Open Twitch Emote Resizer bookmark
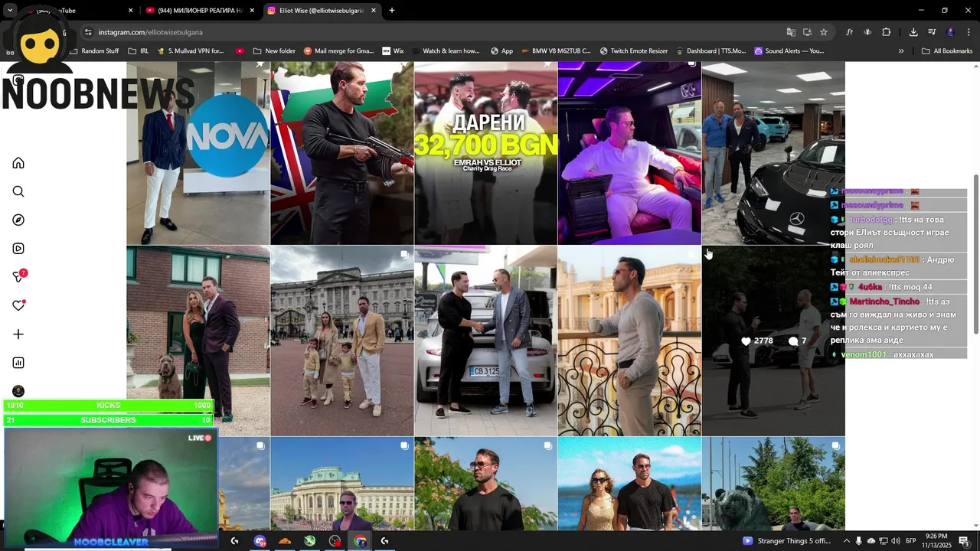 (633, 51)
